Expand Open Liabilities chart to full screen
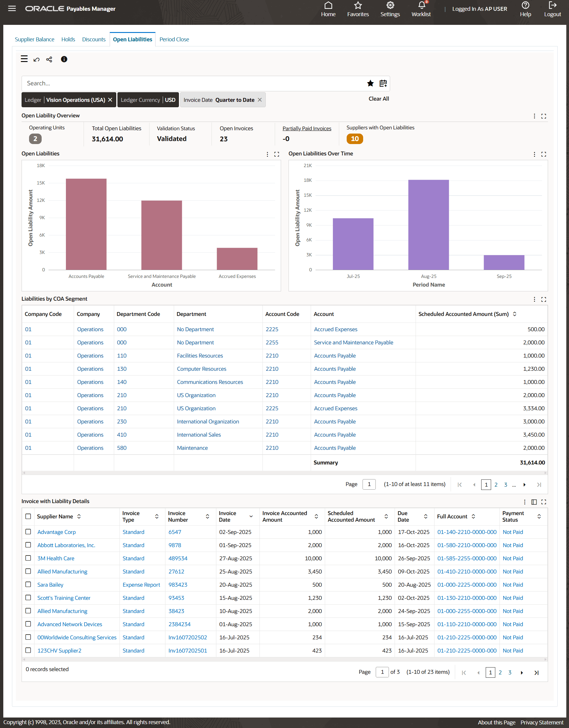Image resolution: width=569 pixels, height=728 pixels. pyautogui.click(x=277, y=154)
